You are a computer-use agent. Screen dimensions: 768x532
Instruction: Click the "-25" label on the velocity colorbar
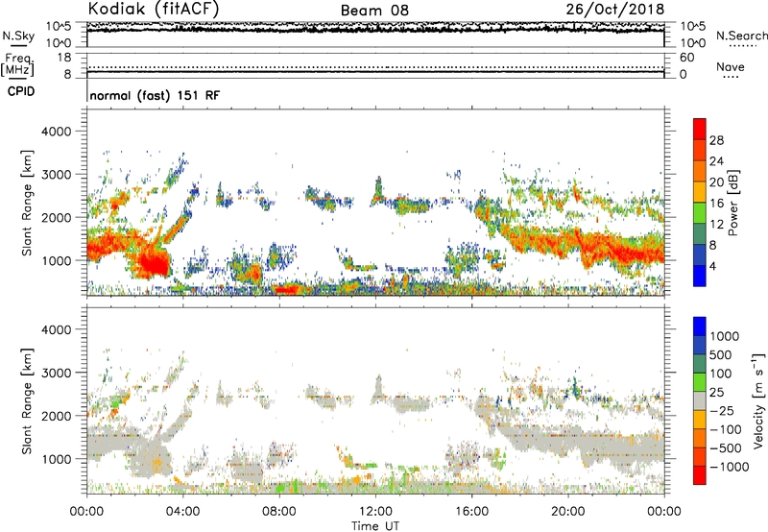click(x=723, y=410)
